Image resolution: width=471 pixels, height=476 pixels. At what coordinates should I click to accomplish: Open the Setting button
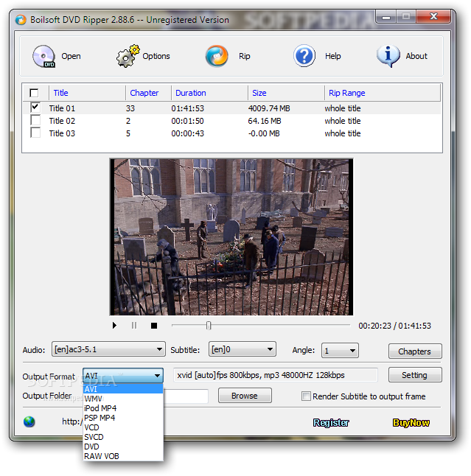[x=415, y=375]
